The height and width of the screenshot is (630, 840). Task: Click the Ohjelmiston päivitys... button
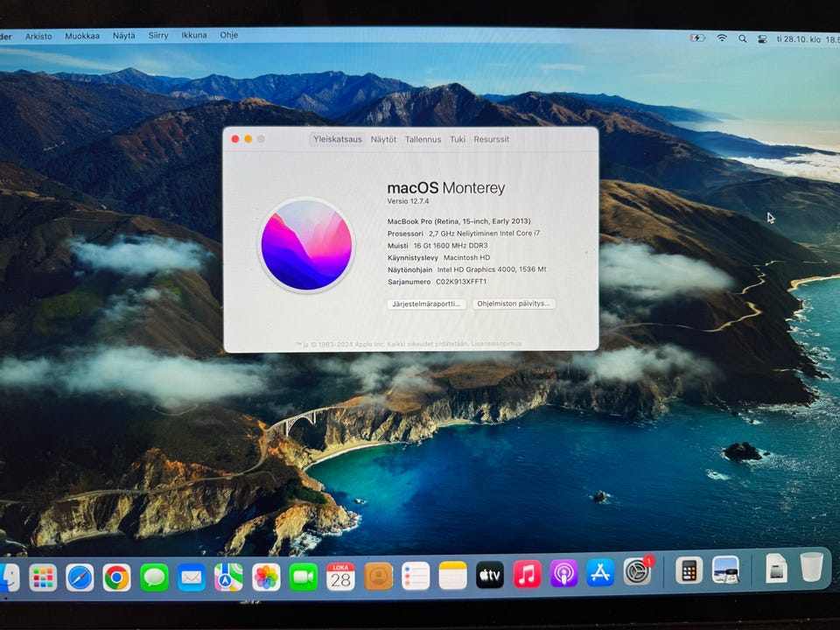point(514,304)
